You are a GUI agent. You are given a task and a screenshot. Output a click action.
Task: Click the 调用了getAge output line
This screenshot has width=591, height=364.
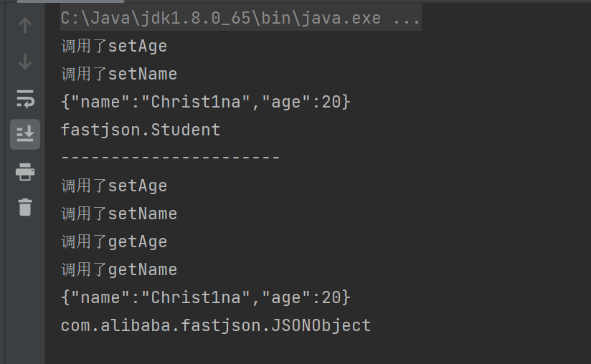[114, 242]
